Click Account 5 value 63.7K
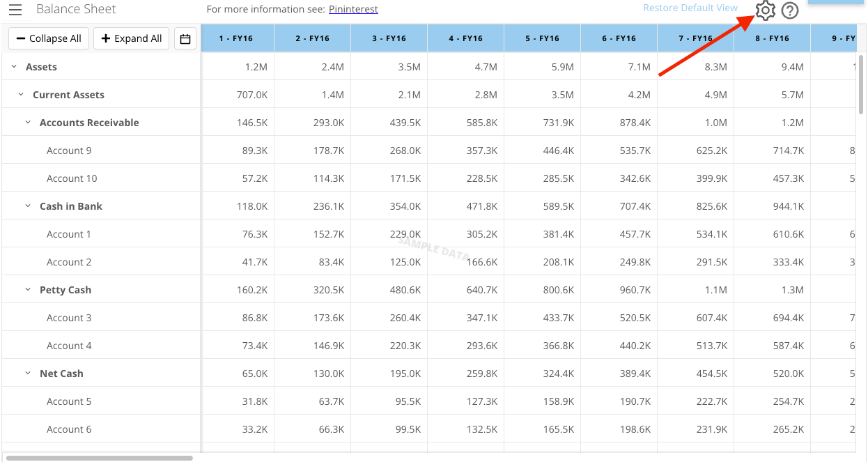The image size is (868, 462). 331,401
